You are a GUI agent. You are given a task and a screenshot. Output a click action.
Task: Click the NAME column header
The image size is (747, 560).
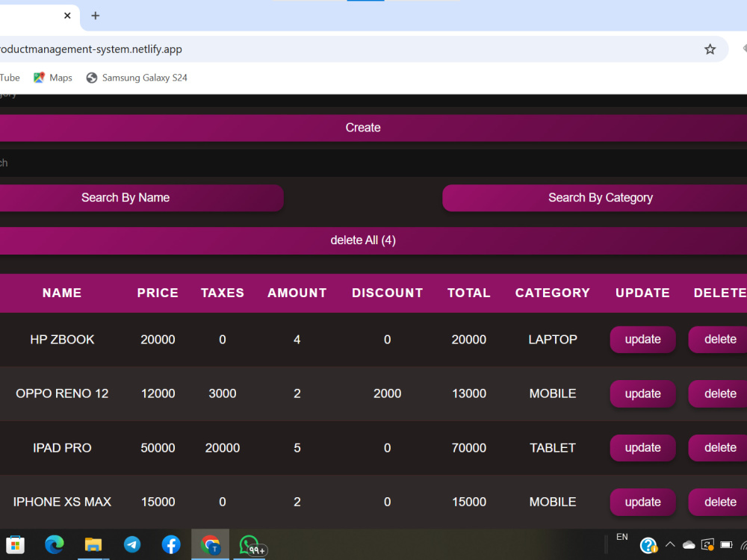click(62, 293)
